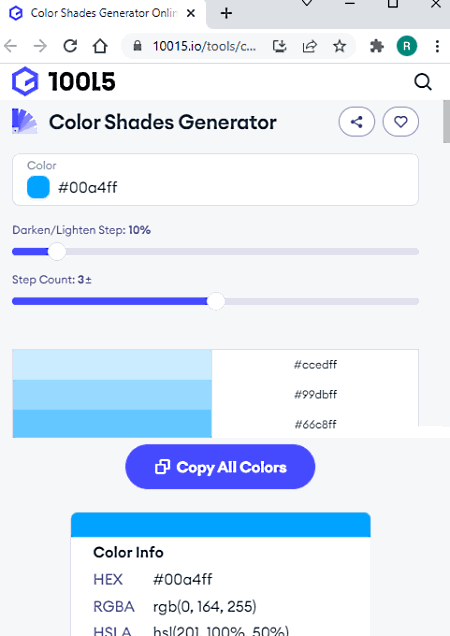Viewport: 450px width, 636px height.
Task: Click the share icon button
Action: 356,122
